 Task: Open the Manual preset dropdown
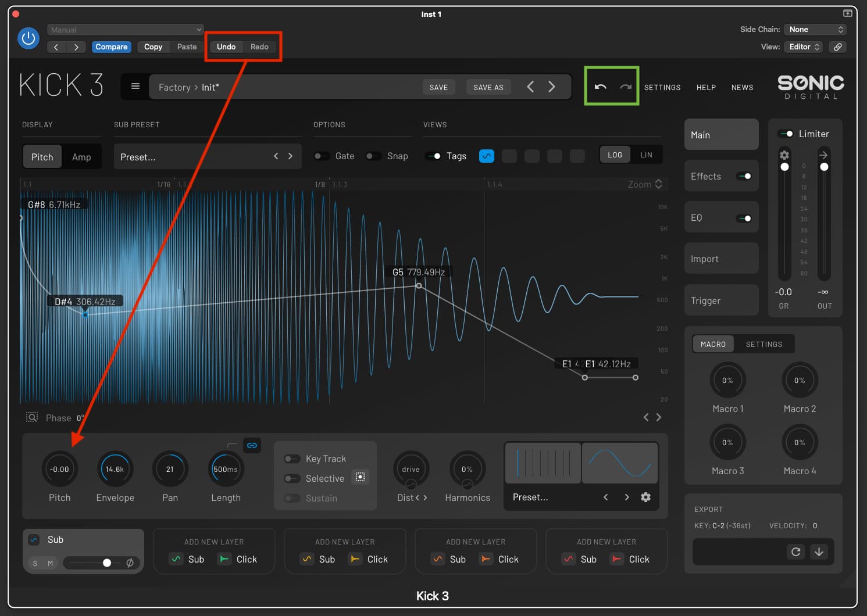pyautogui.click(x=125, y=30)
